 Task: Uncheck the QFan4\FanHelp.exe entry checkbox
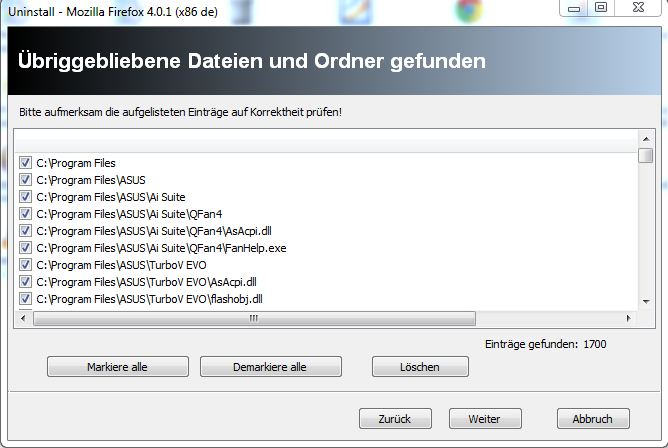pyautogui.click(x=25, y=248)
